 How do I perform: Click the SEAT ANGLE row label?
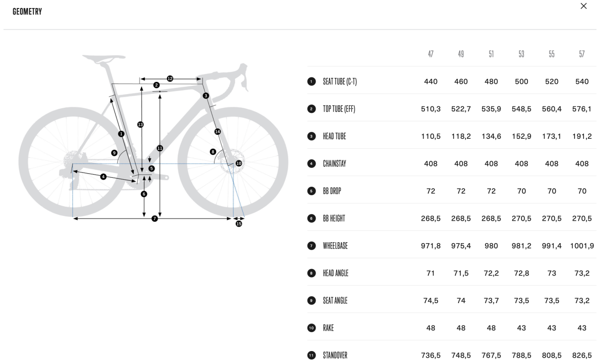point(335,301)
